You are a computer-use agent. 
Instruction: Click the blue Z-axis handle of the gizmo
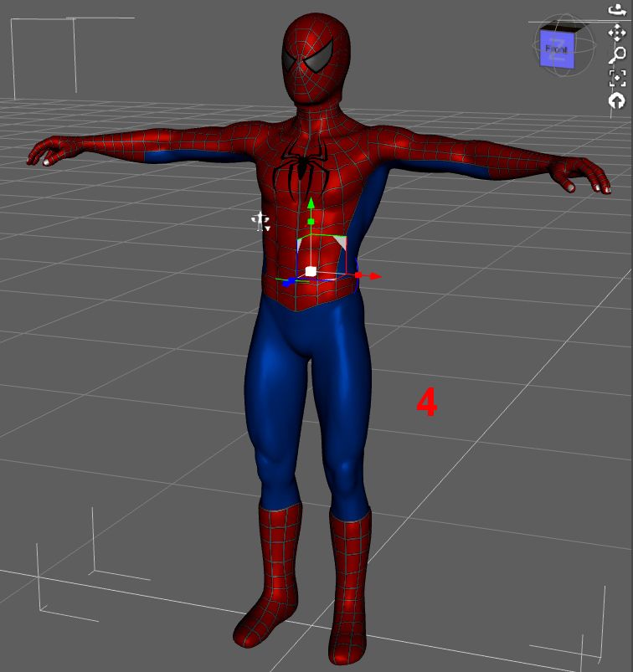[289, 281]
